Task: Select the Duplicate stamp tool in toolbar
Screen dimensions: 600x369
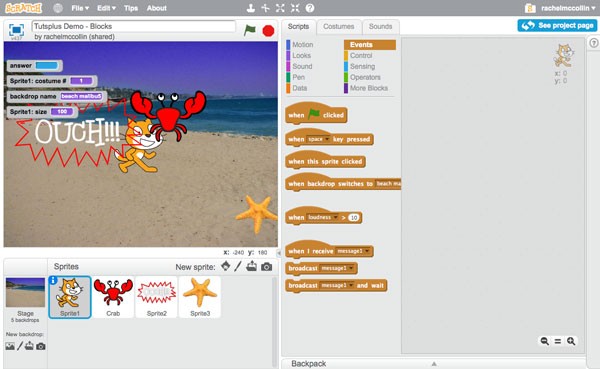Action: coord(251,8)
